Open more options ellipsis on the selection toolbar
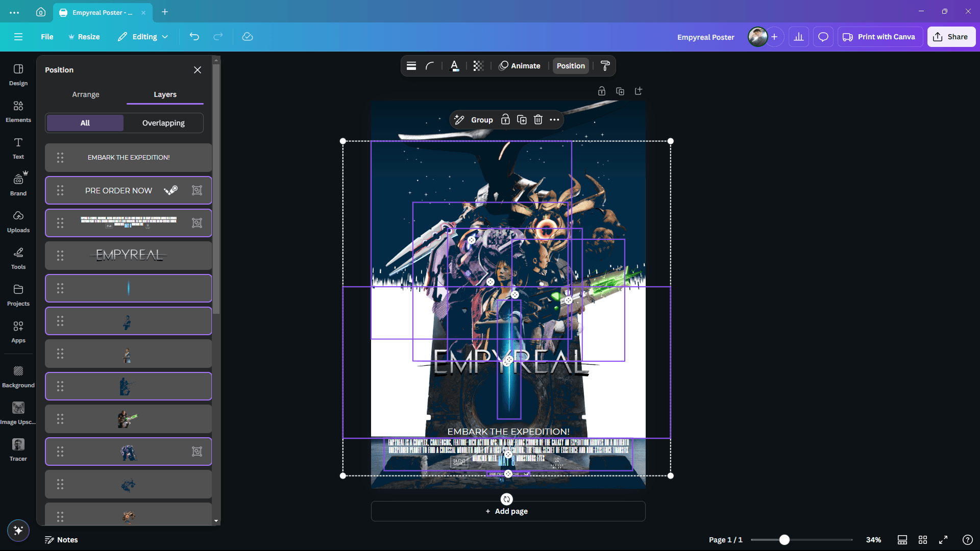This screenshot has width=980, height=551. [x=554, y=120]
